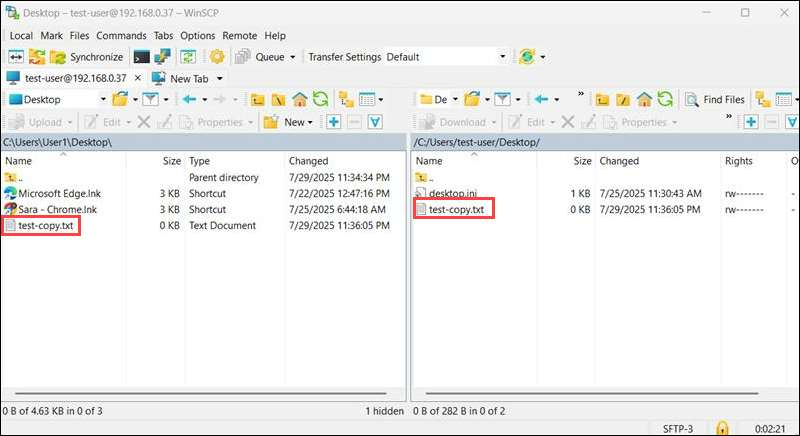Screen dimensions: 800x436
Task: Click the local select files plus icon
Action: tap(334, 122)
